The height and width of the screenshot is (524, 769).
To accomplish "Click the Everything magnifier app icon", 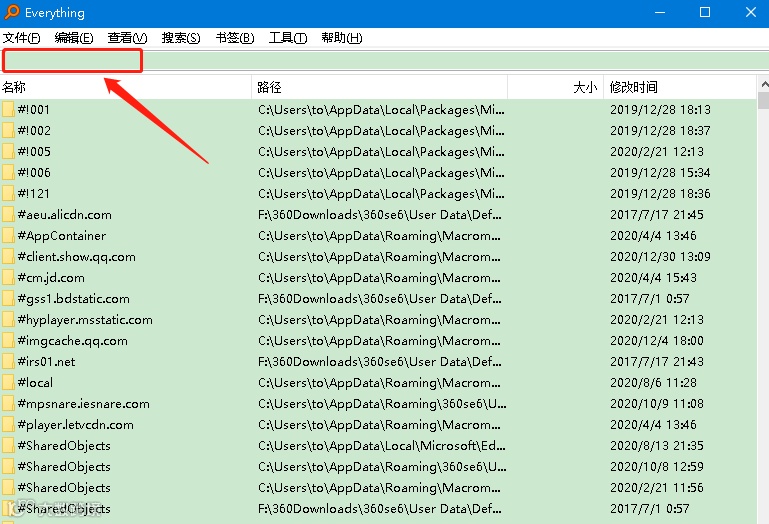I will tap(12, 12).
